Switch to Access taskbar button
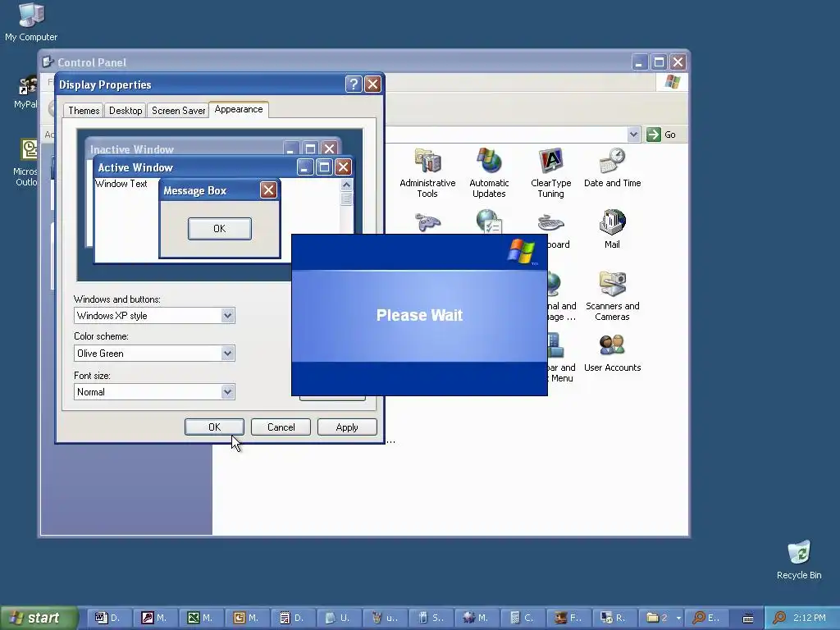 (x=153, y=618)
